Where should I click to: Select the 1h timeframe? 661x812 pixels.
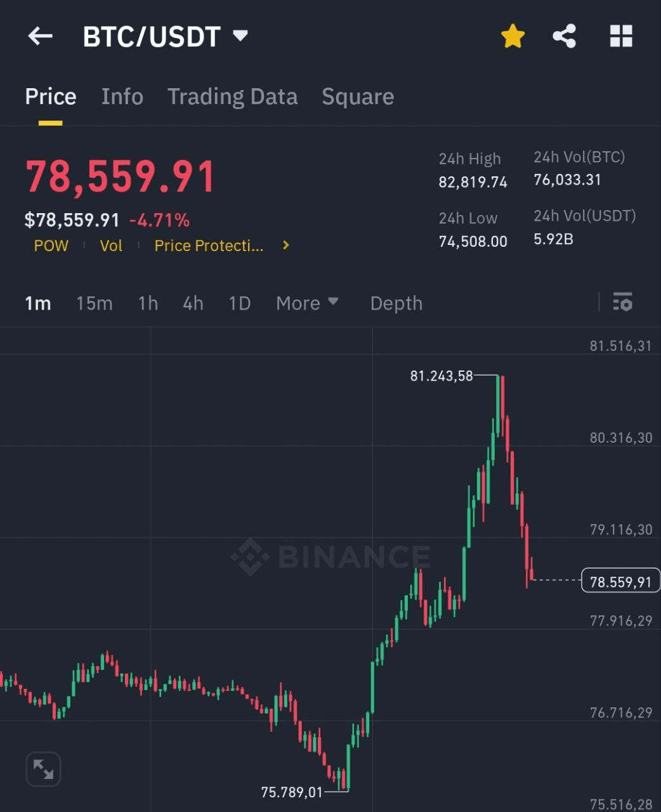148,303
